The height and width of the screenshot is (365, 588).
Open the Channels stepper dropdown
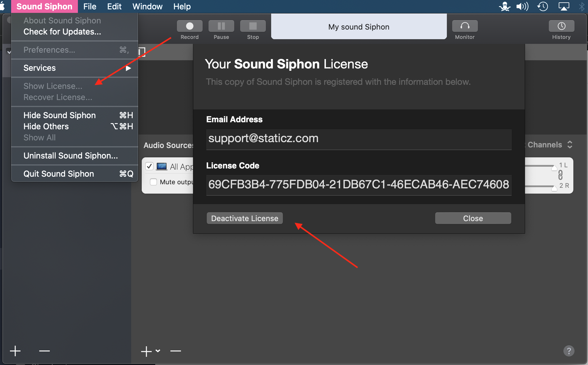pos(570,145)
